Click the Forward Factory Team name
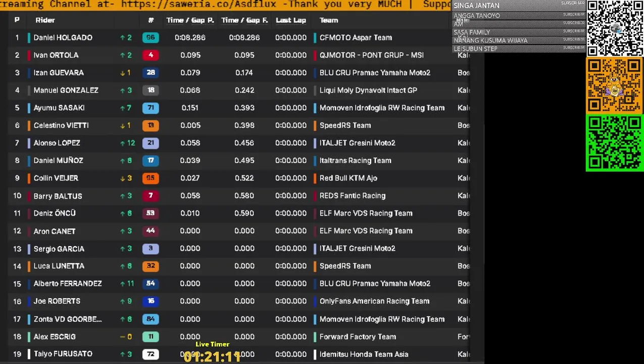Viewport: 644px width, 364px height. click(358, 337)
